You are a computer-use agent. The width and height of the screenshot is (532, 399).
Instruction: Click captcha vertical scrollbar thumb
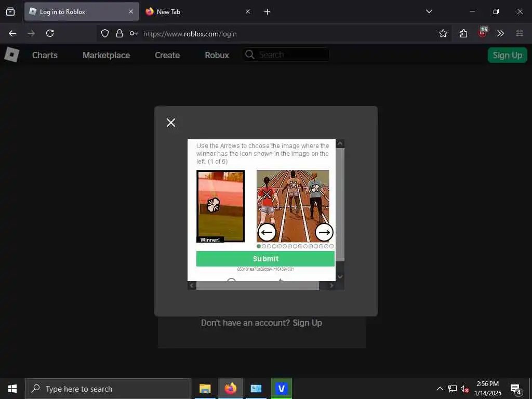[x=340, y=205]
